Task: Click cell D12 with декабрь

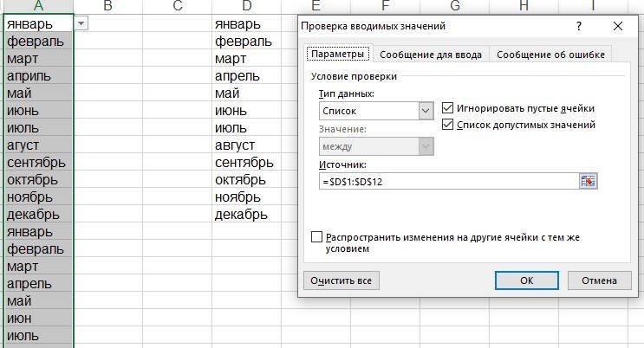Action: click(246, 215)
